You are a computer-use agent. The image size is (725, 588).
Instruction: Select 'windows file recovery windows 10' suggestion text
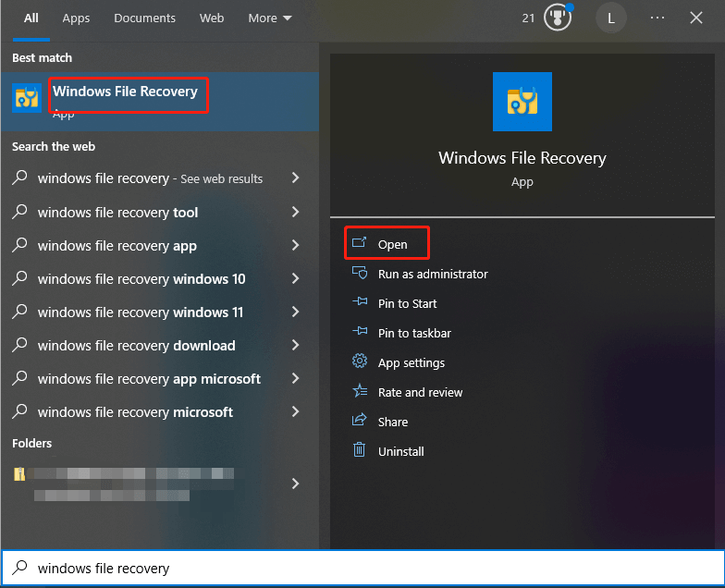(141, 279)
